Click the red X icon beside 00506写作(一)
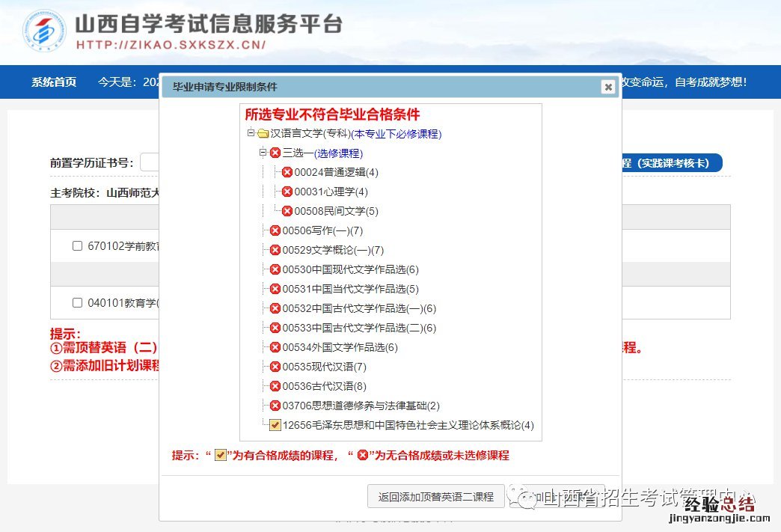Viewport: 781px width, 532px height. (x=275, y=230)
